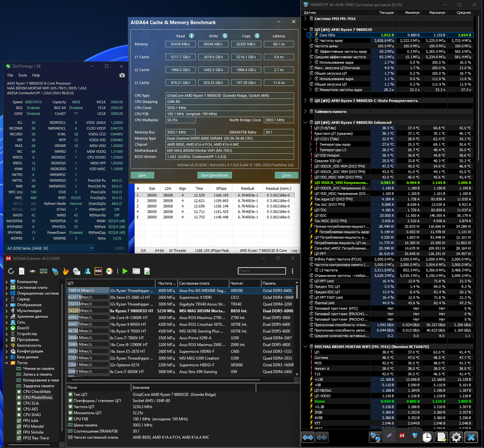Click the clock icon in the HWiNFO bottom bar
484x448 pixels.
coord(427,437)
